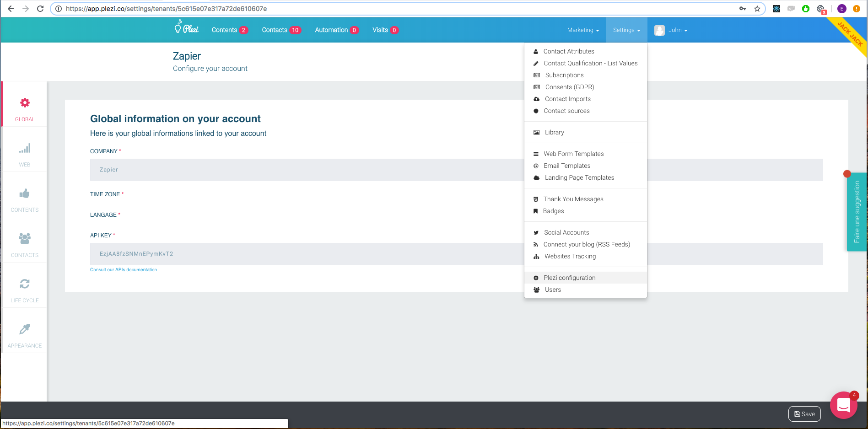Open the Faire une suggestion tab

pyautogui.click(x=857, y=212)
